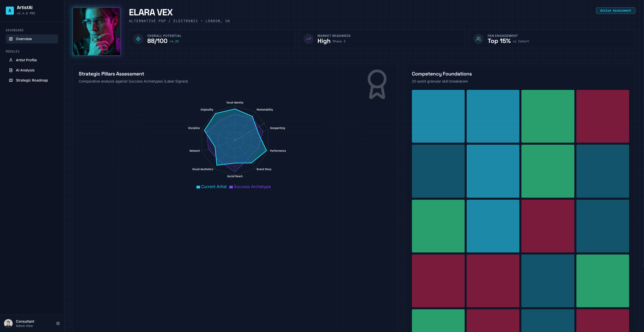Click the Fan Engagement users icon
The height and width of the screenshot is (332, 644).
pos(479,39)
